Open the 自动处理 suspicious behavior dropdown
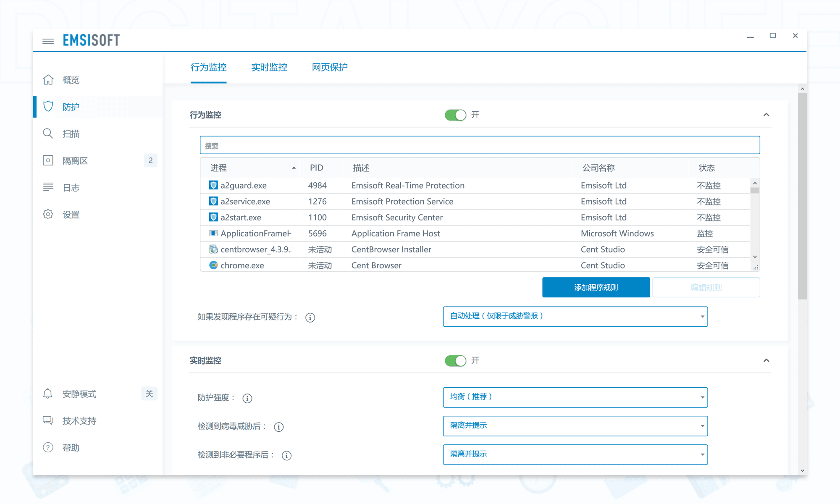Screen dimensions: 840x504 pos(575,316)
